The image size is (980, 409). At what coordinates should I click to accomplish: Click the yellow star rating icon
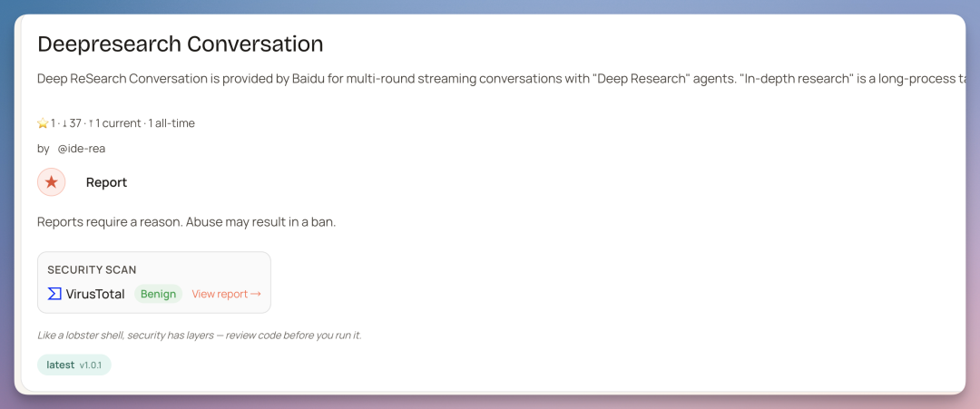click(x=43, y=123)
